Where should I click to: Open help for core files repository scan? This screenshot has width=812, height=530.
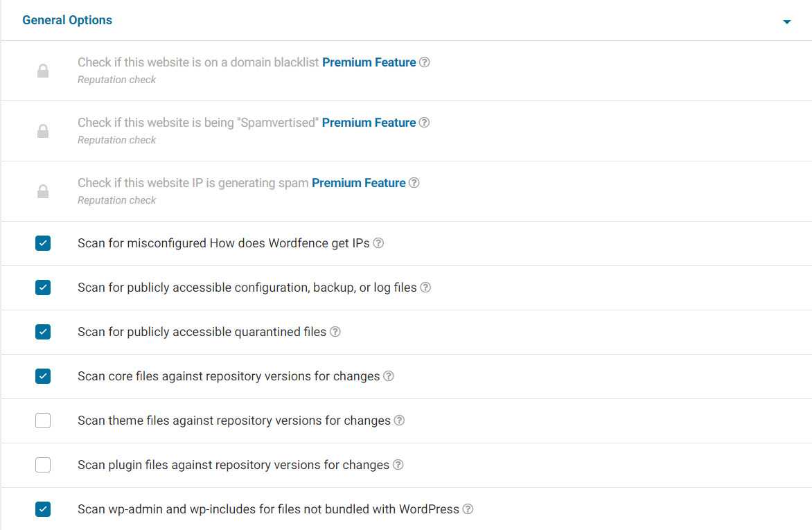(389, 376)
